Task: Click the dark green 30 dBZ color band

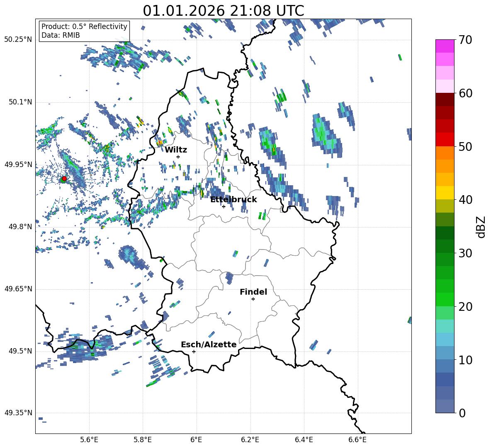Action: tap(445, 246)
